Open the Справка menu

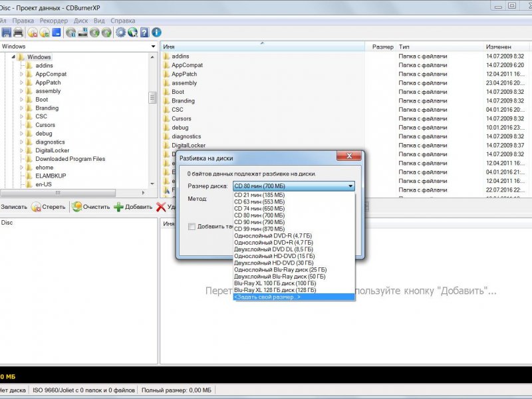point(123,21)
